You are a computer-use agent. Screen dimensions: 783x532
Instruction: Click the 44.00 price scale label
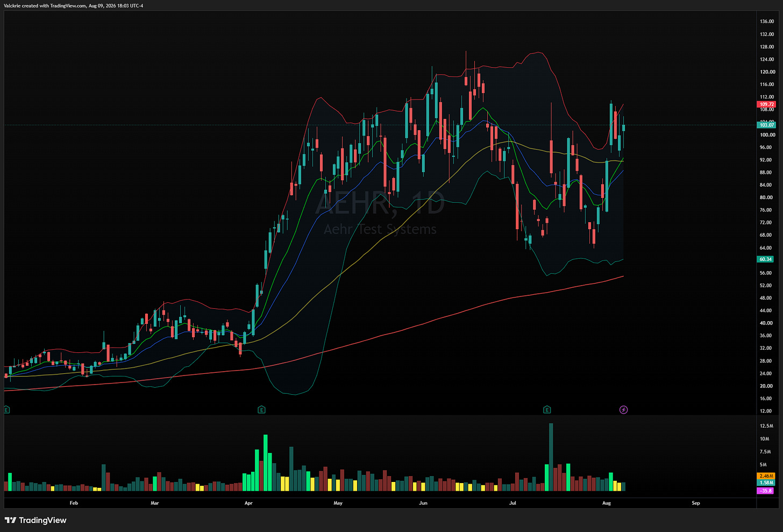click(766, 311)
